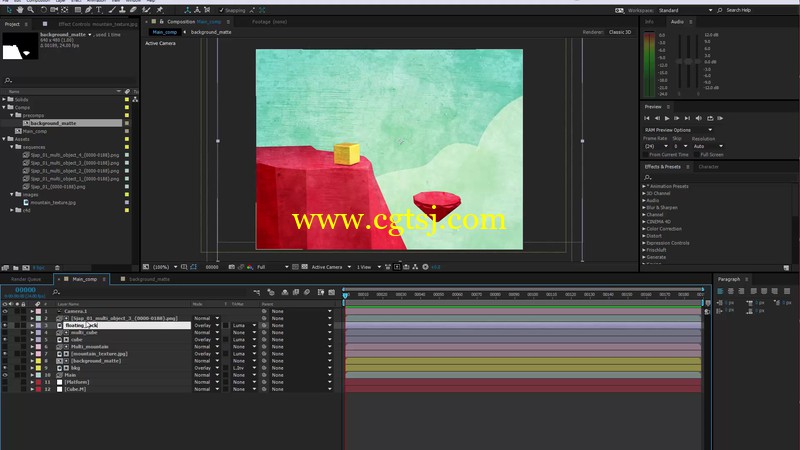This screenshot has width=800, height=450.
Task: Toggle Full Screen checkbox in Preview
Action: pyautogui.click(x=696, y=155)
